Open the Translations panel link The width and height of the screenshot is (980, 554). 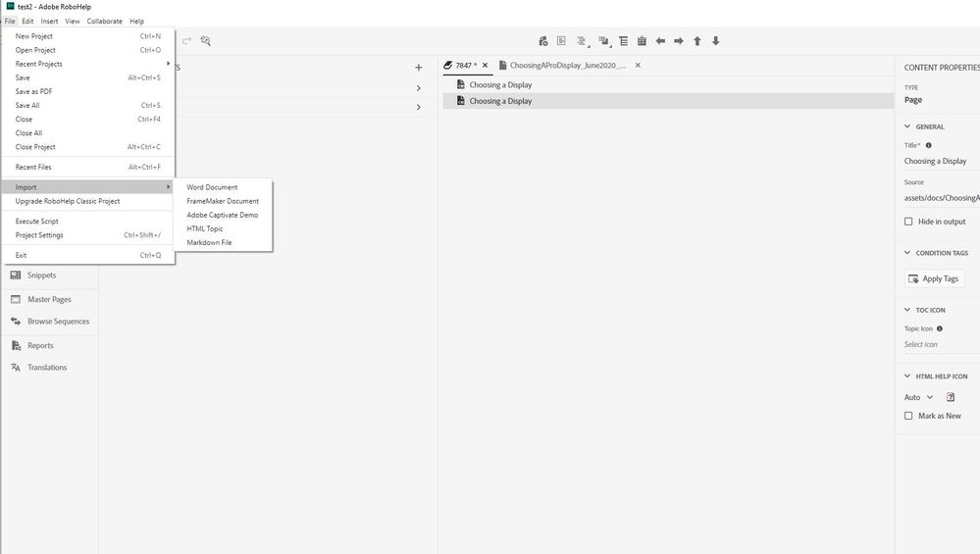47,368
